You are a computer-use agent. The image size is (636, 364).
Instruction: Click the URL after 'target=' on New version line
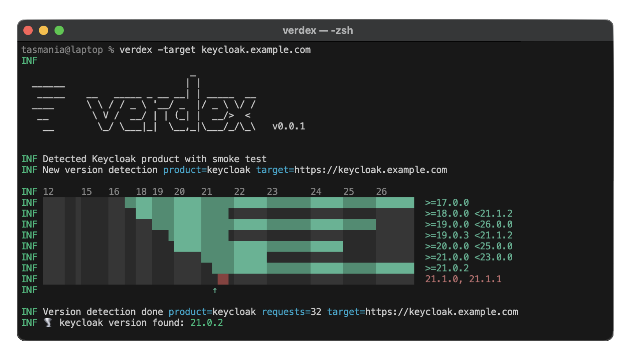click(371, 170)
